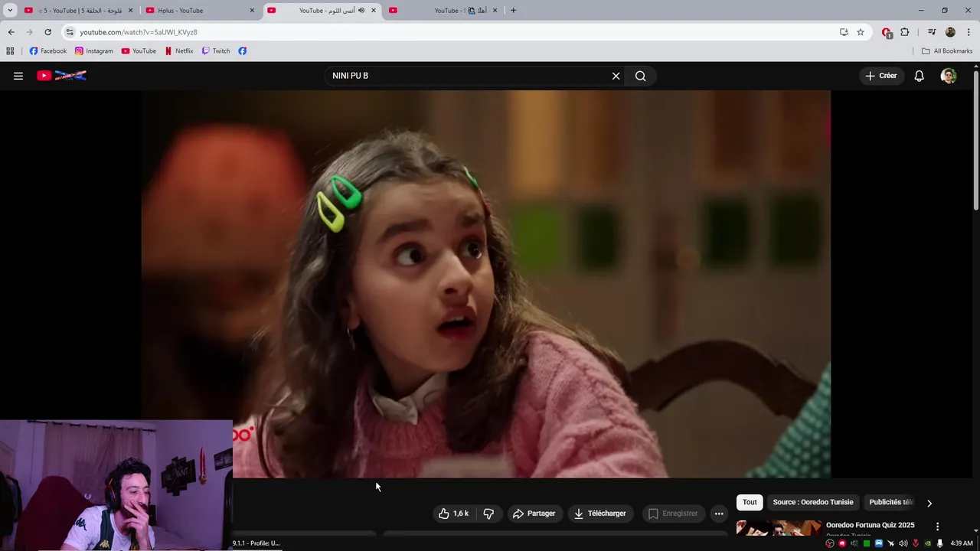
Task: Click the microphone tray icon
Action: pos(939,543)
